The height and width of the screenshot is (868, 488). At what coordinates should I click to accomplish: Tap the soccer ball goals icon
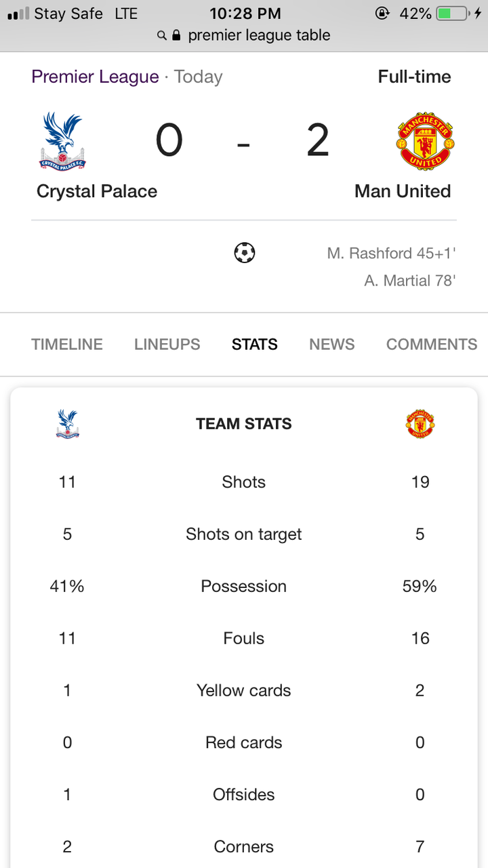[x=244, y=254]
